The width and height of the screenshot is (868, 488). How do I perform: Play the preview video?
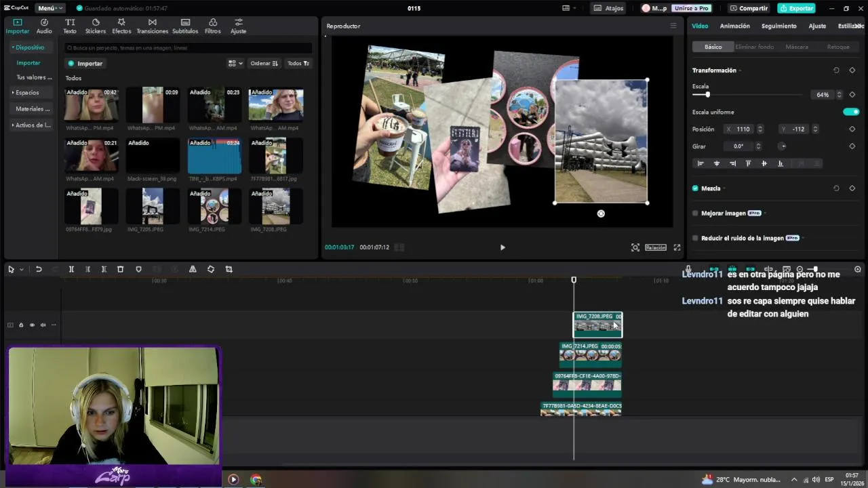[502, 247]
